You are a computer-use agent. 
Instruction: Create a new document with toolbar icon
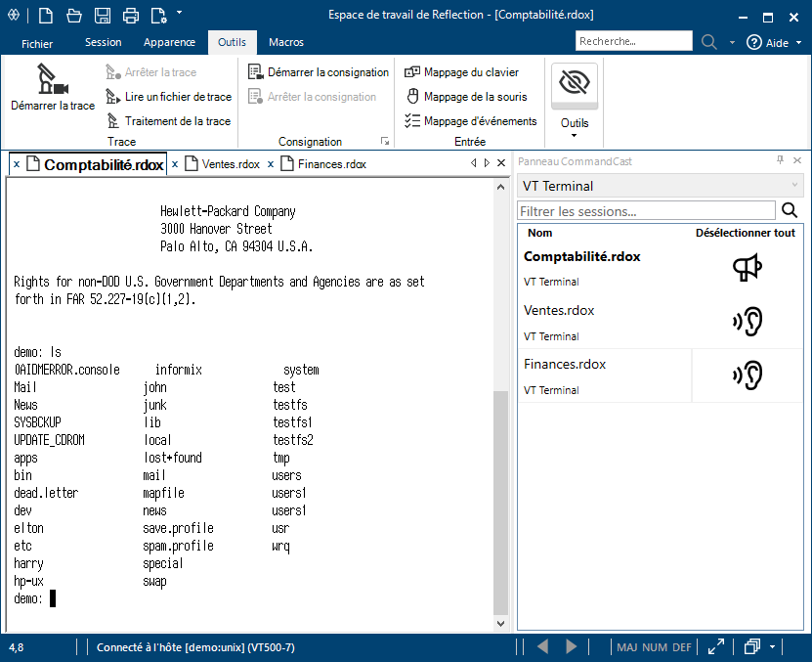(x=46, y=15)
